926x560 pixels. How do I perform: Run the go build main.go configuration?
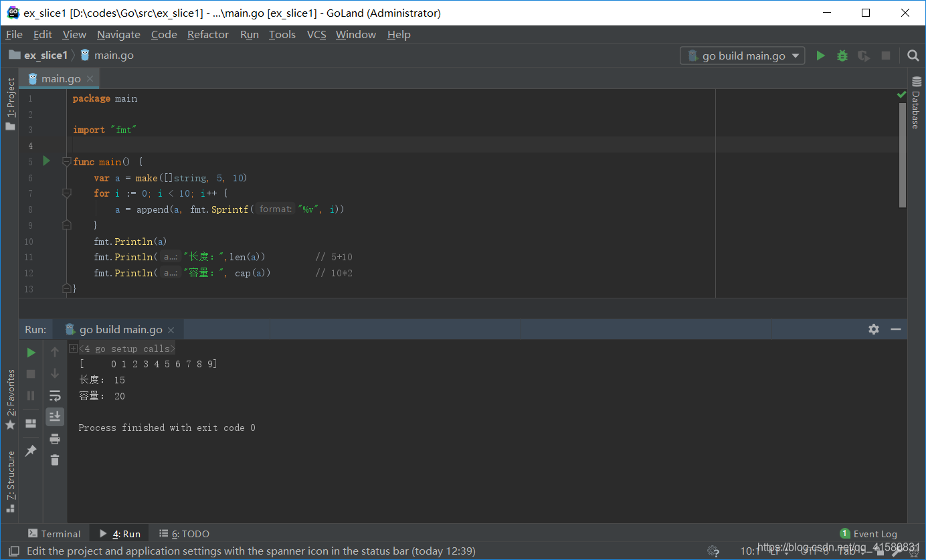[820, 56]
